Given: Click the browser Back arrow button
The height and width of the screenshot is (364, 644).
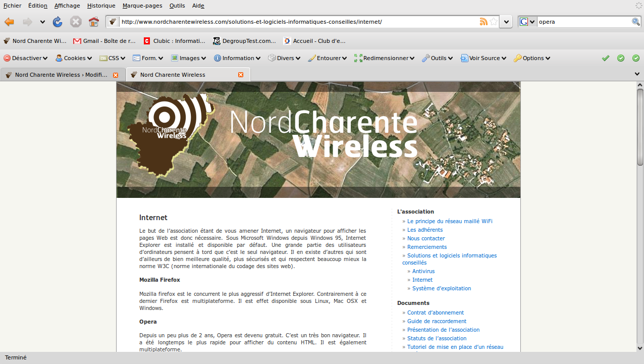Looking at the screenshot, I should [x=10, y=22].
